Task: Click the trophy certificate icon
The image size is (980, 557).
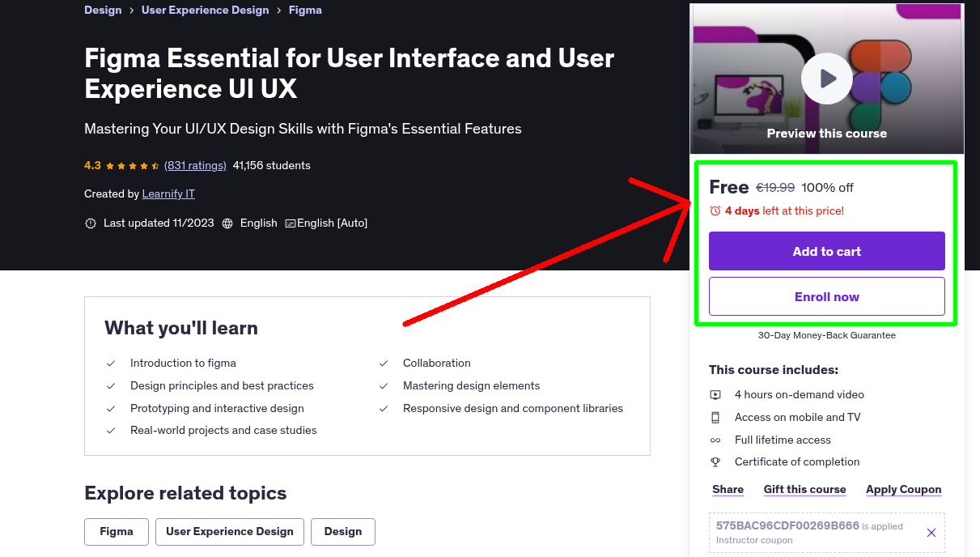Action: tap(715, 462)
